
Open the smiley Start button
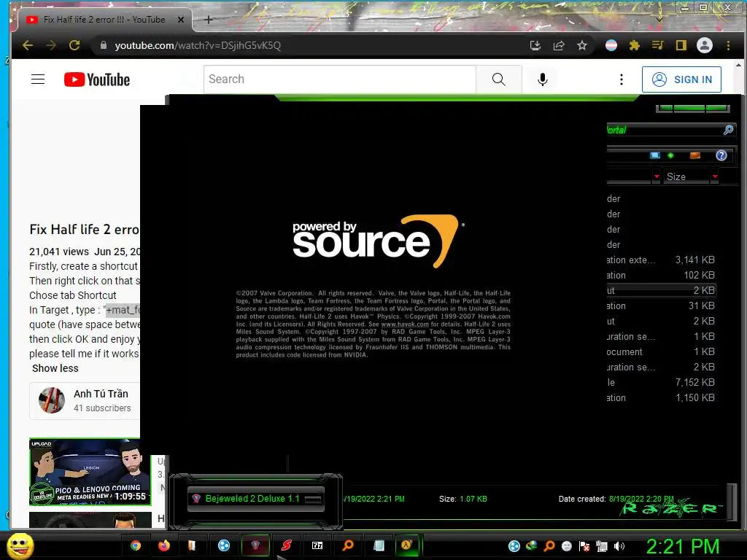point(20,545)
